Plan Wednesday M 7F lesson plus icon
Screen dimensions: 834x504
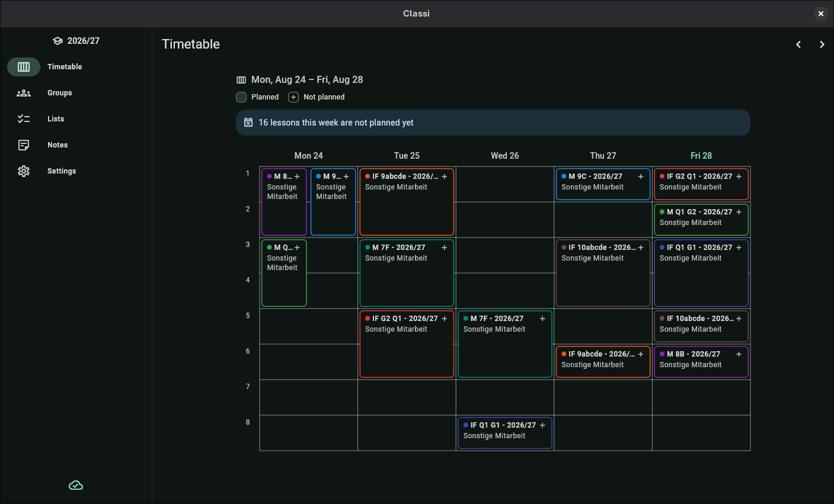click(542, 319)
